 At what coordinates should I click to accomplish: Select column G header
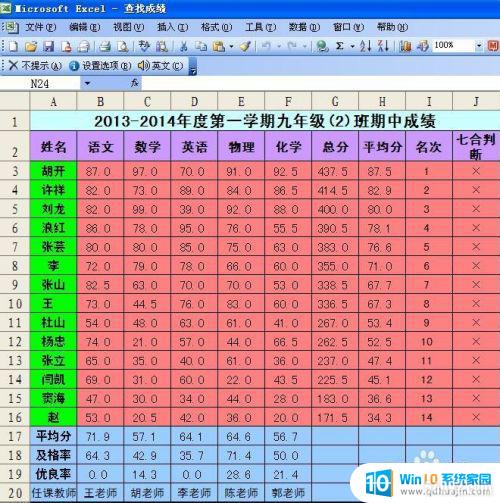coord(335,101)
